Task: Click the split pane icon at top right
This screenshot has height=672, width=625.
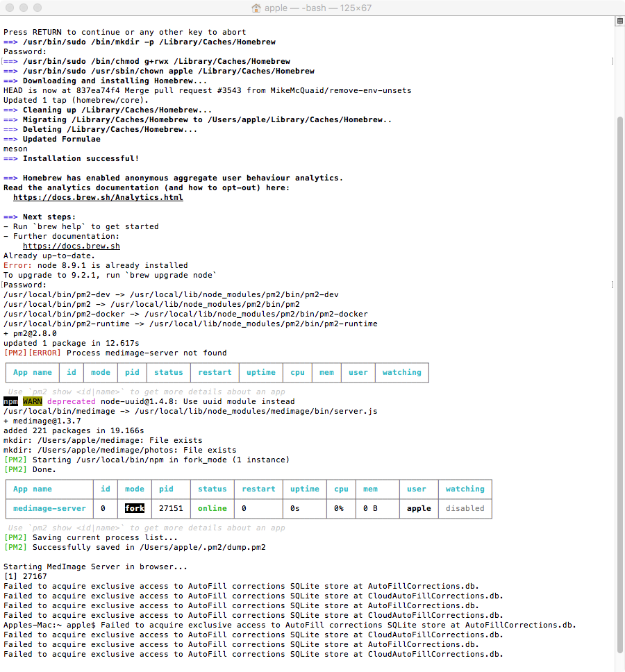Action: (619, 22)
